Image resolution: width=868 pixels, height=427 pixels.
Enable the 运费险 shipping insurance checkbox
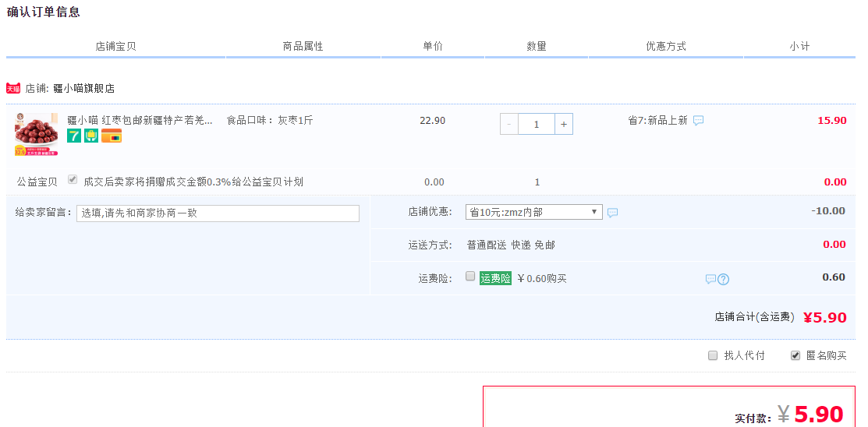click(x=470, y=276)
